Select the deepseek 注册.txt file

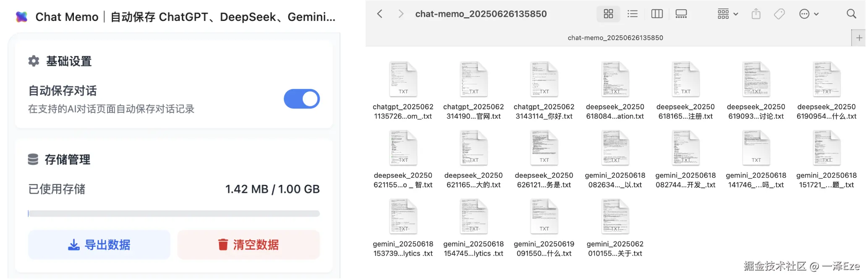[685, 80]
